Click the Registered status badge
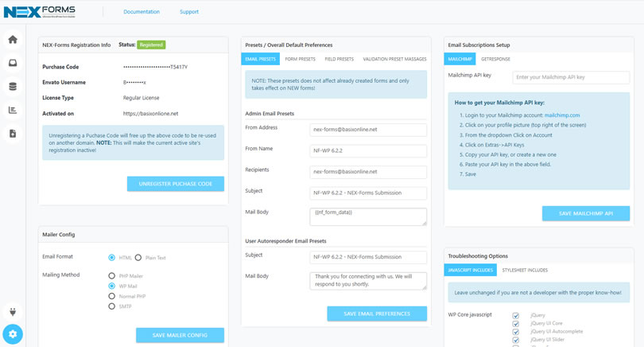 151,45
